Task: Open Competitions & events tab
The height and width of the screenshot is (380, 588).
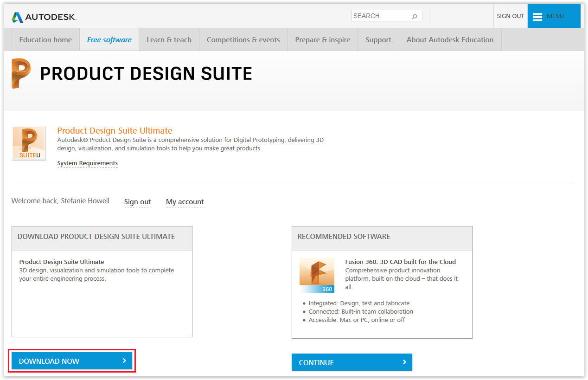Action: tap(243, 40)
